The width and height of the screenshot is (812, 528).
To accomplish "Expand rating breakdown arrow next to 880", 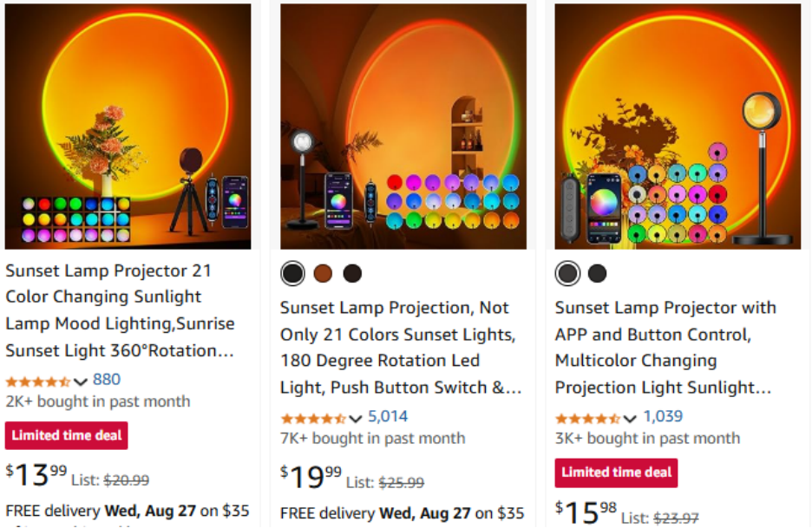I will coord(81,381).
